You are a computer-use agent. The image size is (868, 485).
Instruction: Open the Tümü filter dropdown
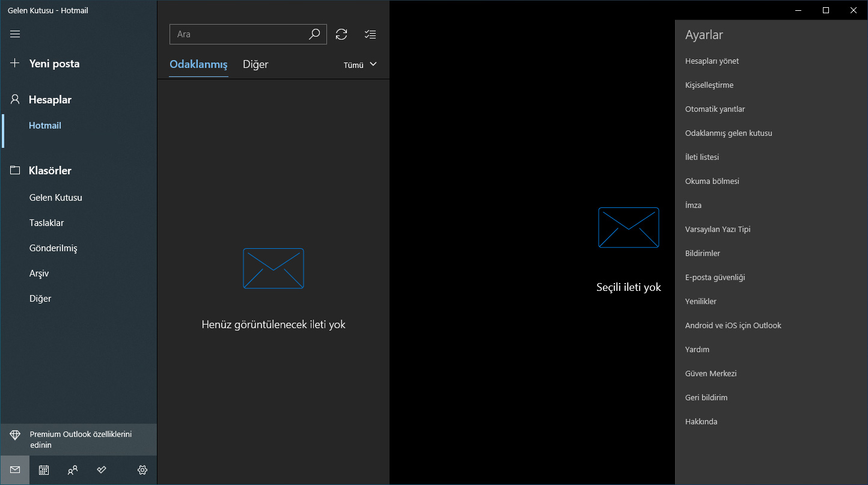[x=360, y=65]
